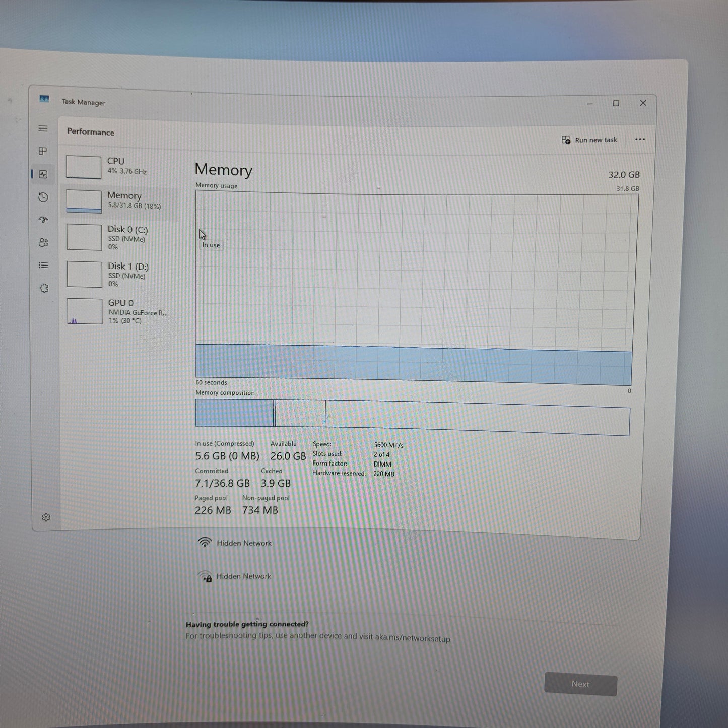Select the Memory performance item
Screen dimensions: 728x728
tap(121, 201)
